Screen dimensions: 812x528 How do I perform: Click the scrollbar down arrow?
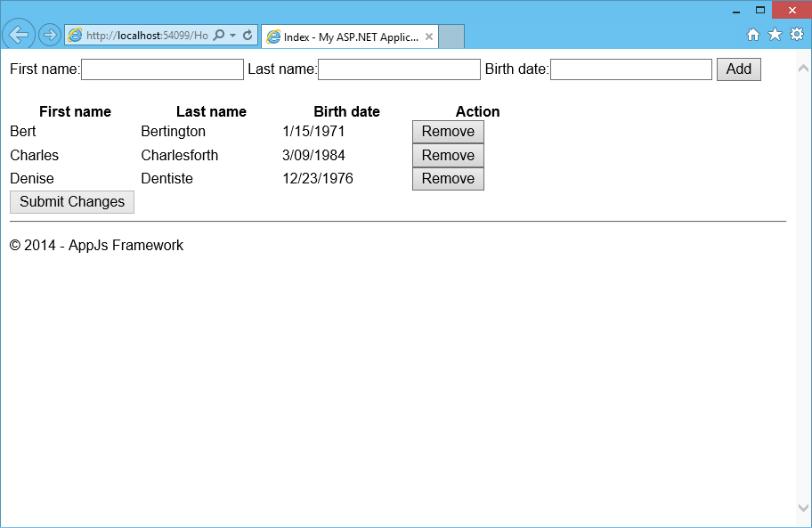803,508
